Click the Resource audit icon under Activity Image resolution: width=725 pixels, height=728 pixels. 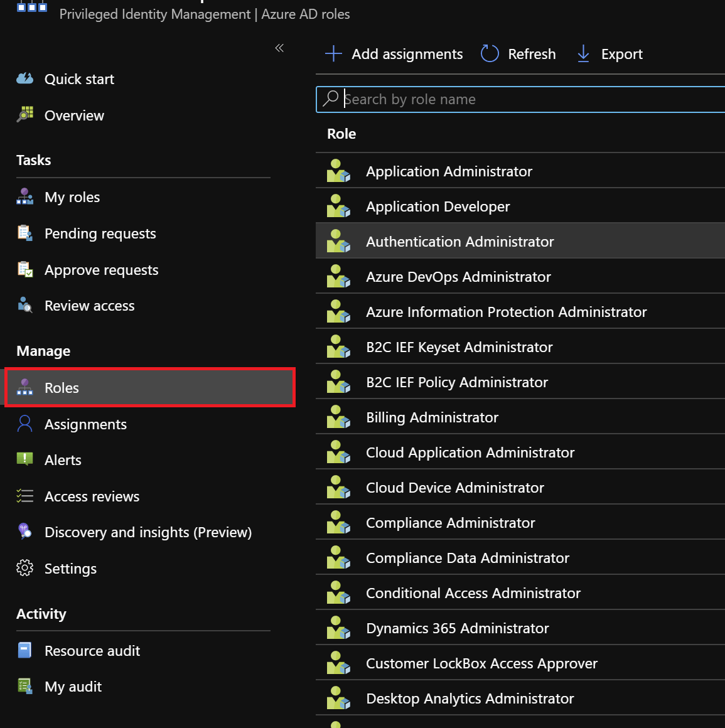[x=24, y=651]
